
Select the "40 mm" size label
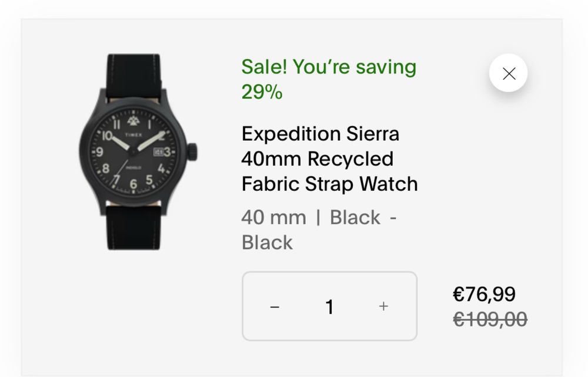click(x=273, y=217)
